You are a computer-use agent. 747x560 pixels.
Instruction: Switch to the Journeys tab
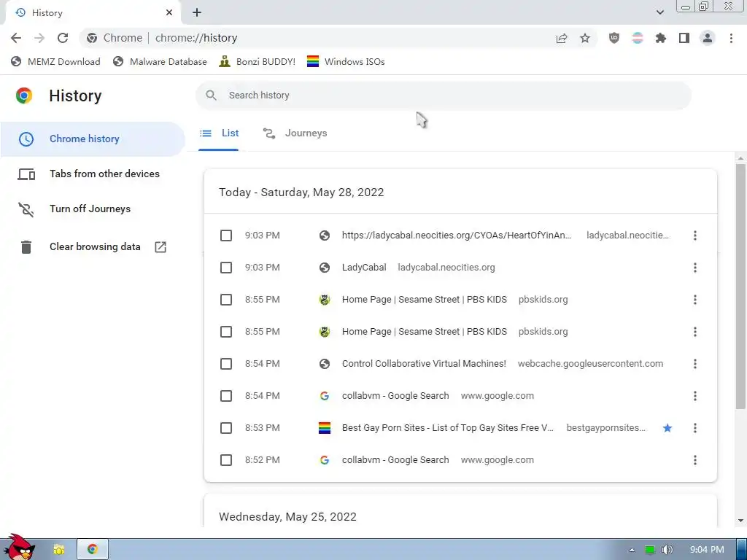coord(295,133)
